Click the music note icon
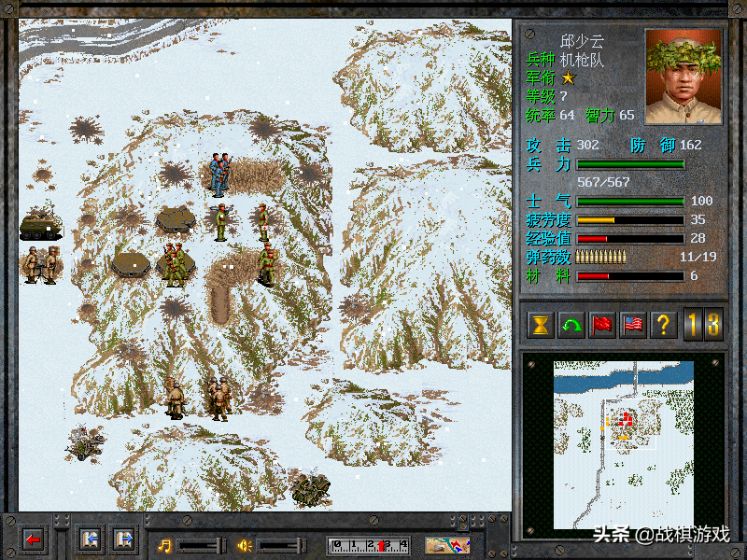The width and height of the screenshot is (747, 560). pos(164,544)
